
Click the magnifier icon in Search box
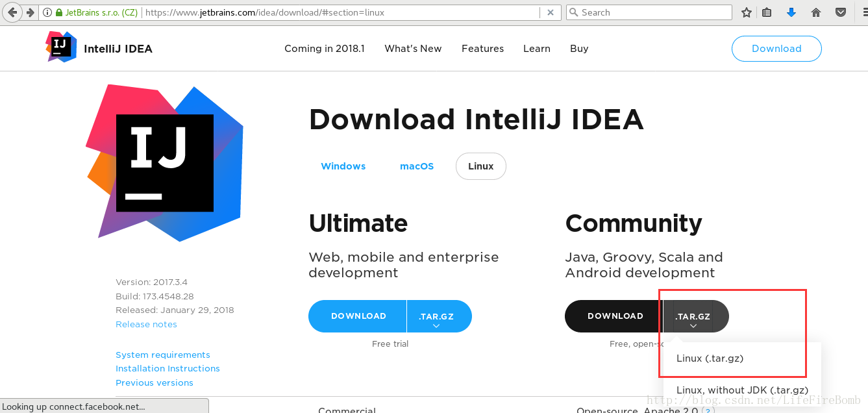573,12
